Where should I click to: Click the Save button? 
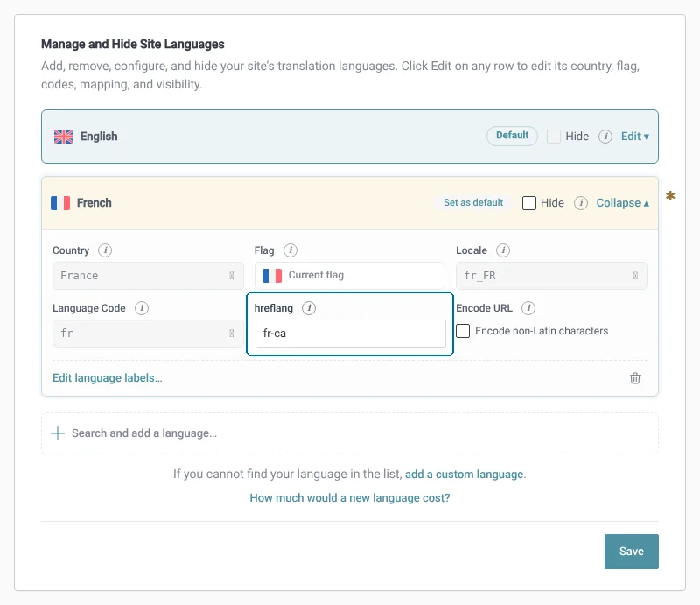pos(631,552)
